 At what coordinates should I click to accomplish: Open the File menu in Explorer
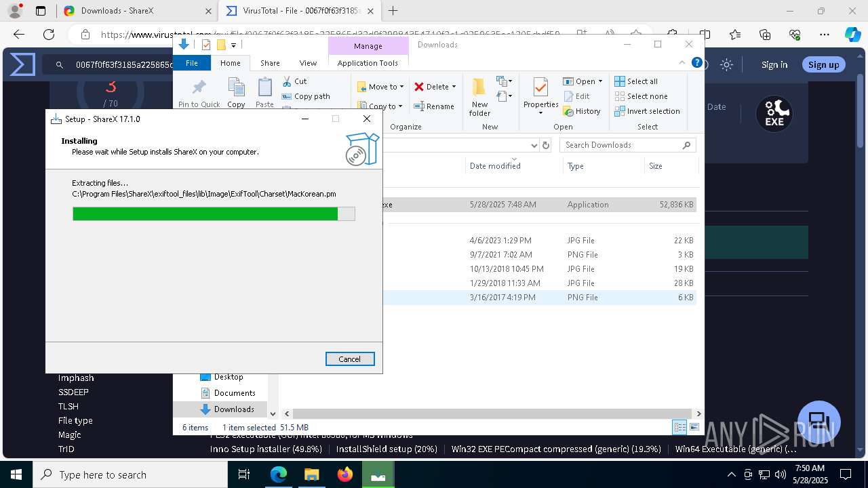(192, 63)
